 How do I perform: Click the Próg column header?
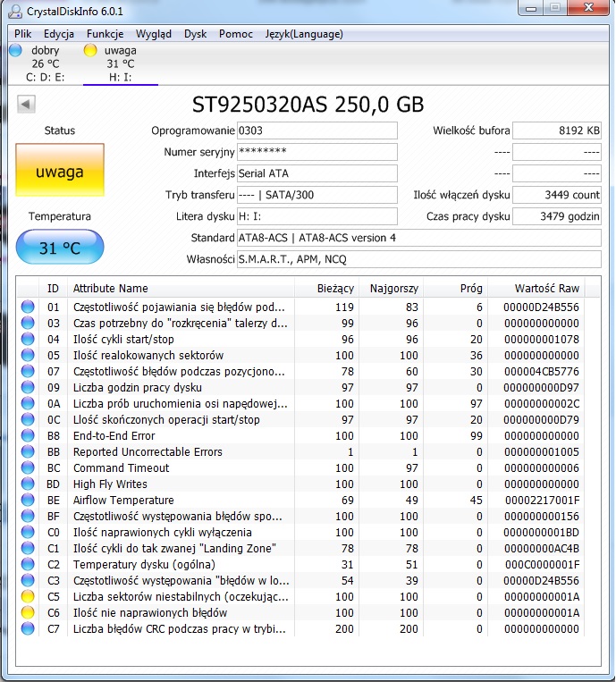[x=455, y=289]
